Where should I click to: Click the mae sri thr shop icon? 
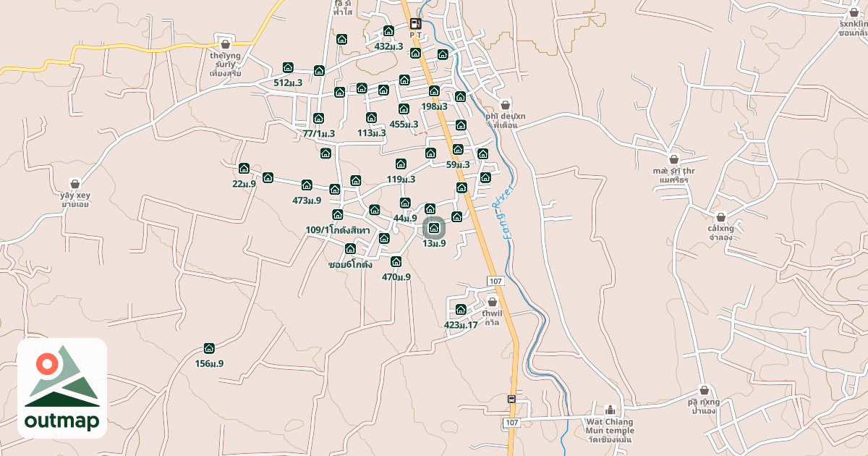coord(673,159)
